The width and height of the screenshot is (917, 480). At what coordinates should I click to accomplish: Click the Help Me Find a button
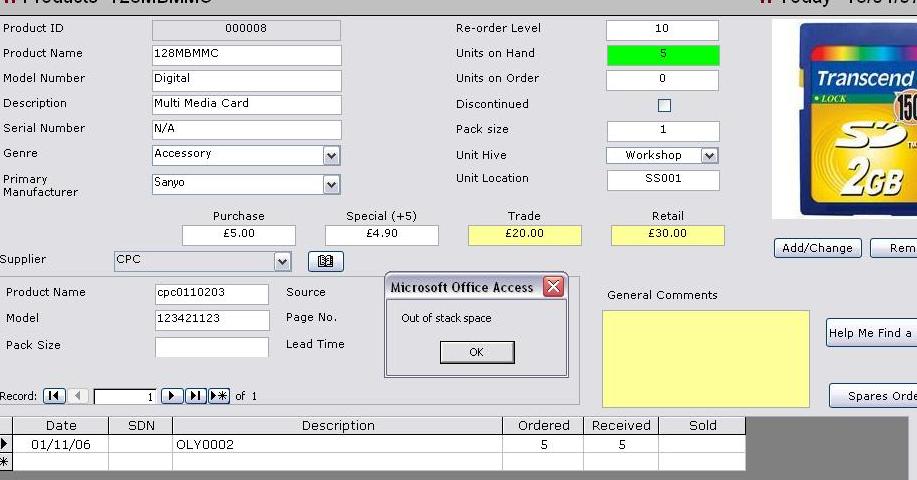click(x=871, y=333)
